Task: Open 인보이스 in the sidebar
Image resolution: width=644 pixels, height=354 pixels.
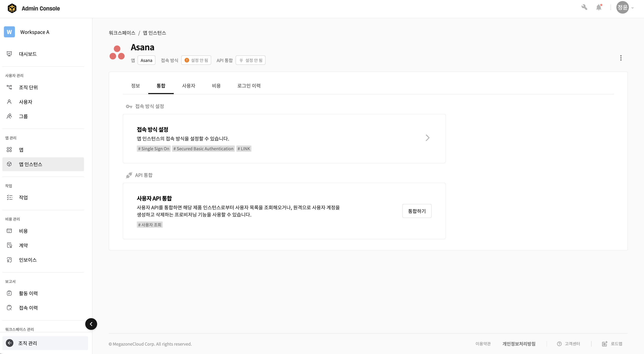Action: pos(27,260)
